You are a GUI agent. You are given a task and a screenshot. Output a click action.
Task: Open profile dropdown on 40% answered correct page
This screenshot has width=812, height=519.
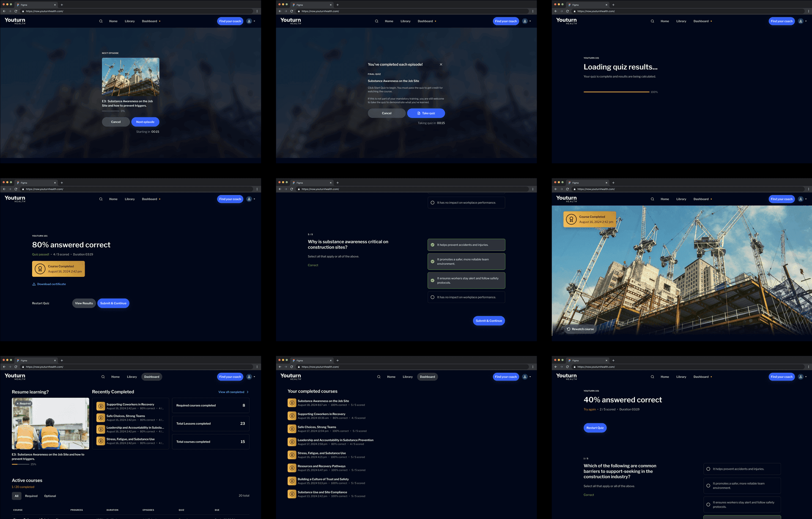[801, 377]
